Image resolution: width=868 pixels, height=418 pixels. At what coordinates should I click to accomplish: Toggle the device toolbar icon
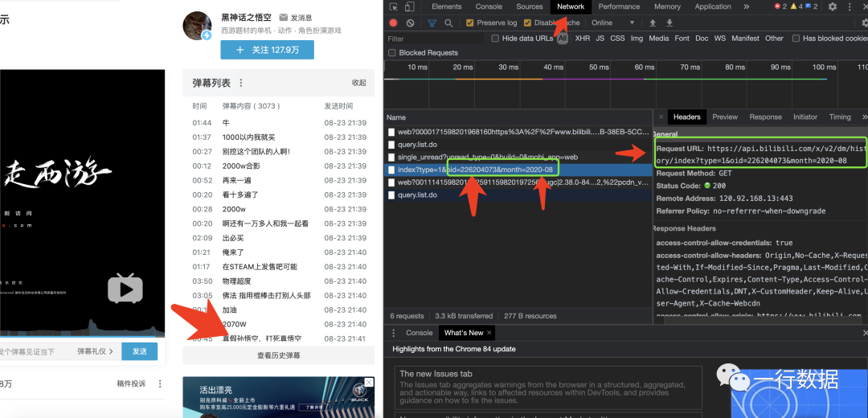(x=410, y=6)
